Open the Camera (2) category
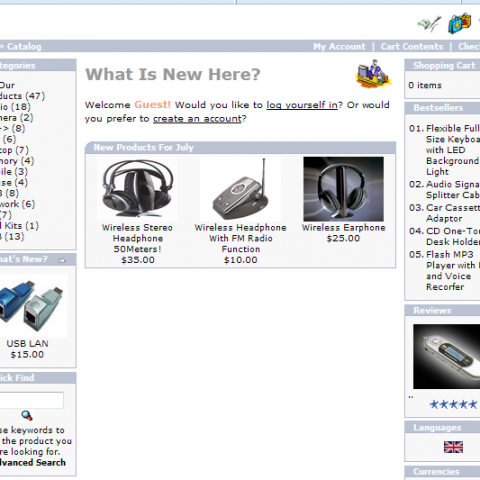This screenshot has height=480, width=480. [16, 118]
